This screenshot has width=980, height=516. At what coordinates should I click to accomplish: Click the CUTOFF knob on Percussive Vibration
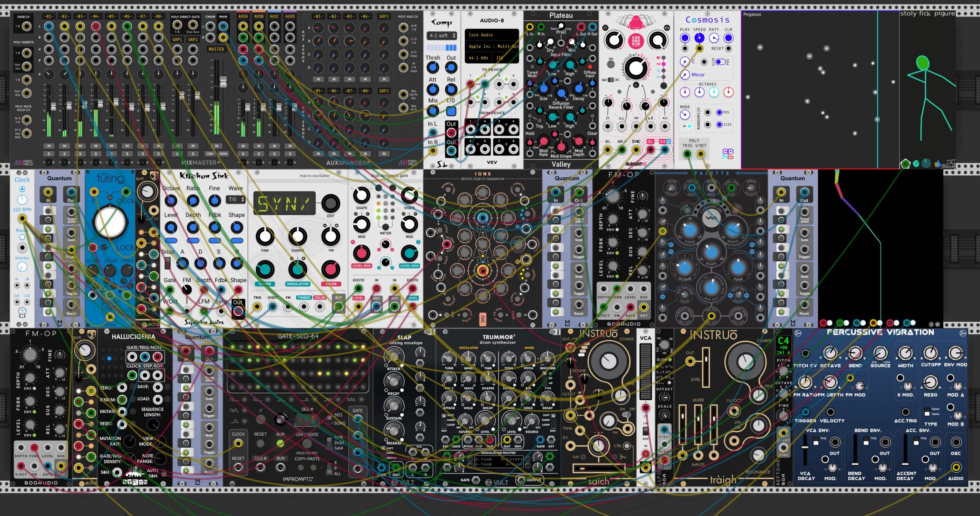(x=931, y=353)
